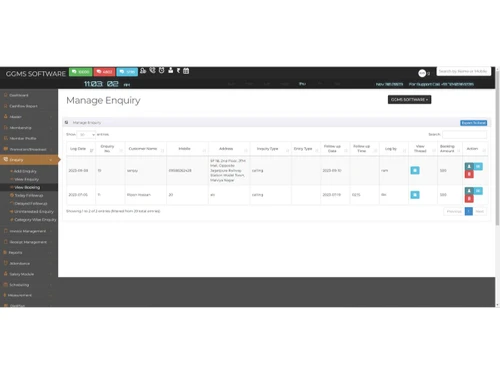Click the green message counter badge in header
The width and height of the screenshot is (500, 375).
point(80,72)
